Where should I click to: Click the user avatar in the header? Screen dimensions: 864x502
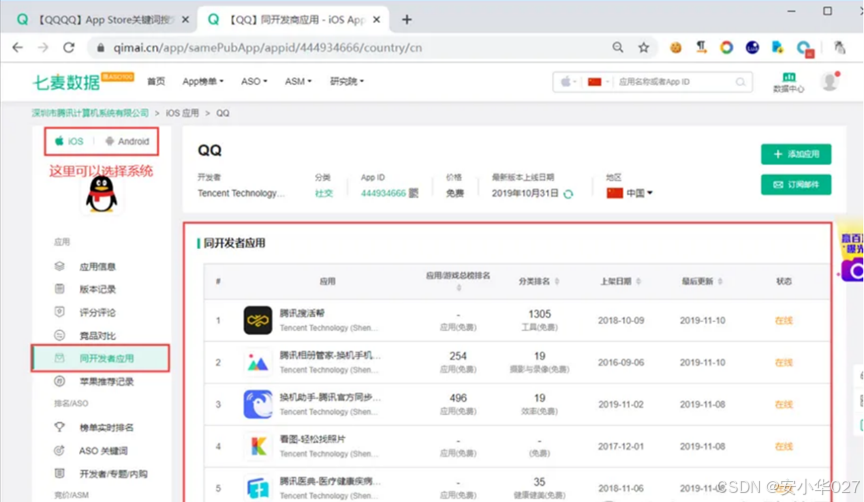830,82
